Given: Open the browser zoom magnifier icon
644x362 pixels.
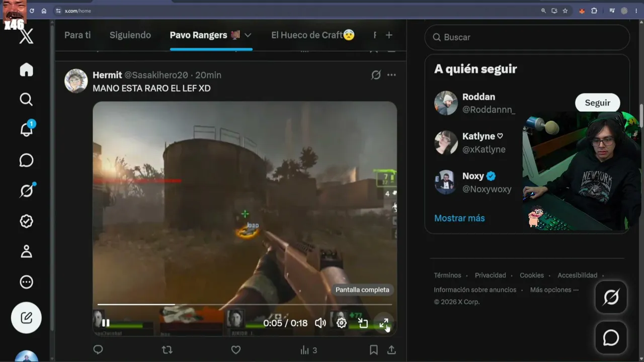Looking at the screenshot, I should click(543, 11).
